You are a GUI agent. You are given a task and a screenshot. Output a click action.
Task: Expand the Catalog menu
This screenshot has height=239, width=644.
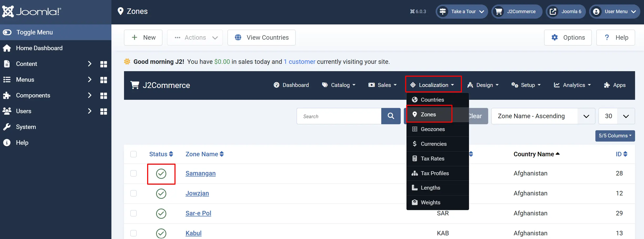(x=339, y=85)
